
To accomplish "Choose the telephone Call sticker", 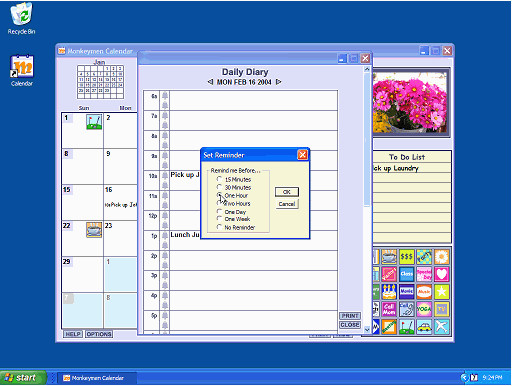I will 407,309.
